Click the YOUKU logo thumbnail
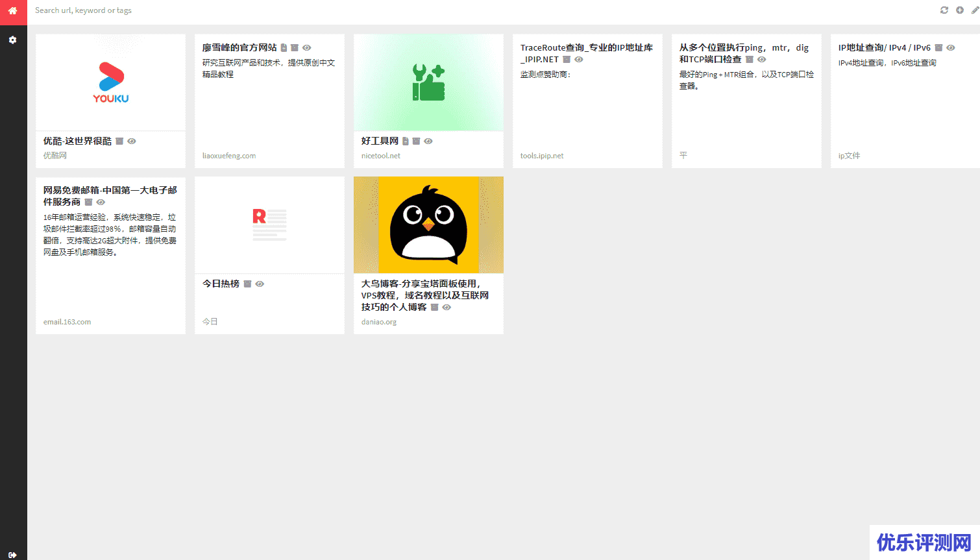Viewport: 980px width, 560px height. pos(110,82)
